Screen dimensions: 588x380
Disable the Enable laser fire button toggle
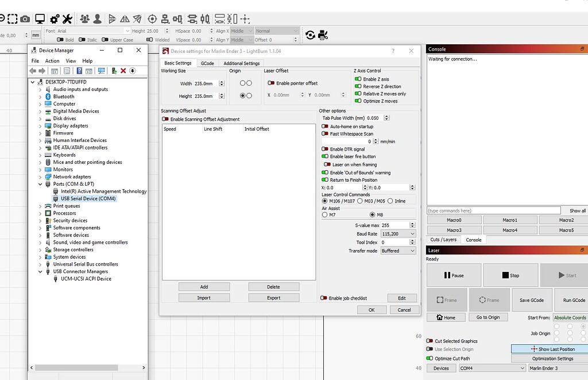[x=325, y=156]
